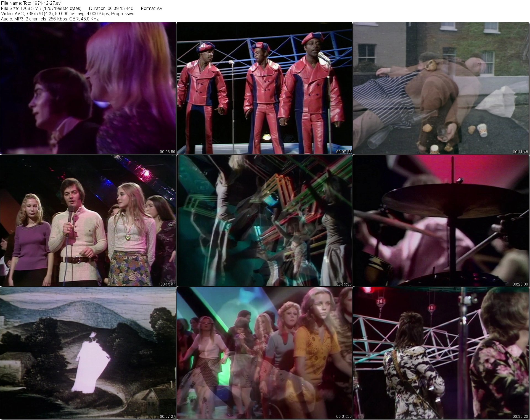This screenshot has width=530, height=420.
Task: Click the 00:07:55 timestamp label
Action: 344,152
